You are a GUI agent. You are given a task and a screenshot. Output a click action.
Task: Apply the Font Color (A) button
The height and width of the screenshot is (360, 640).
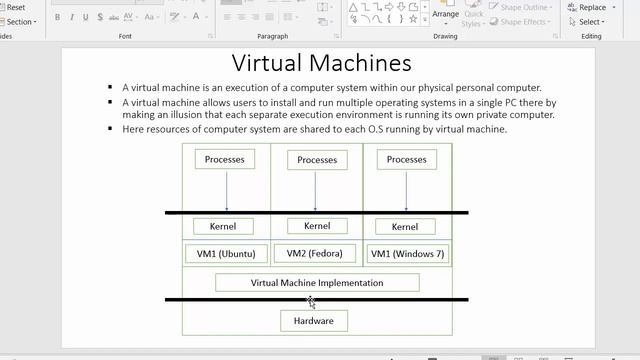pyautogui.click(x=196, y=17)
